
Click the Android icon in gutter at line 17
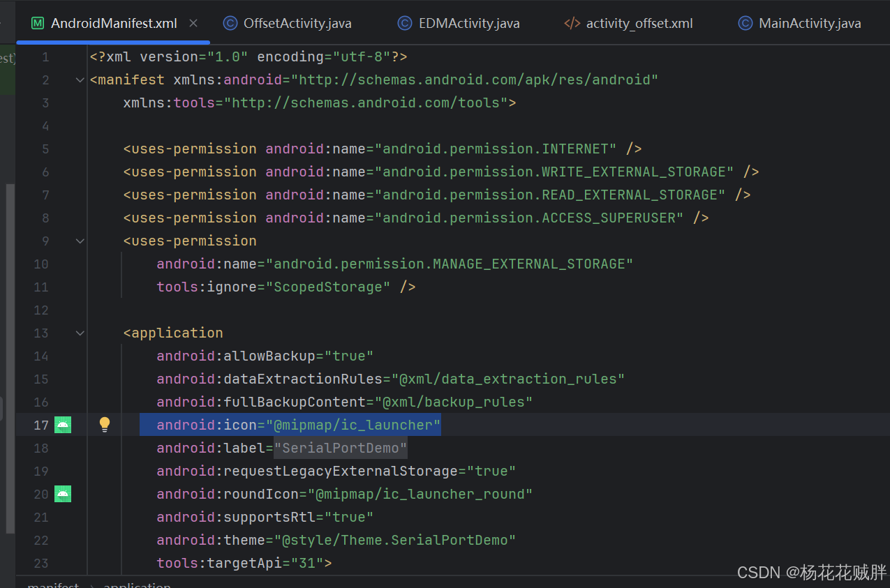pyautogui.click(x=63, y=425)
